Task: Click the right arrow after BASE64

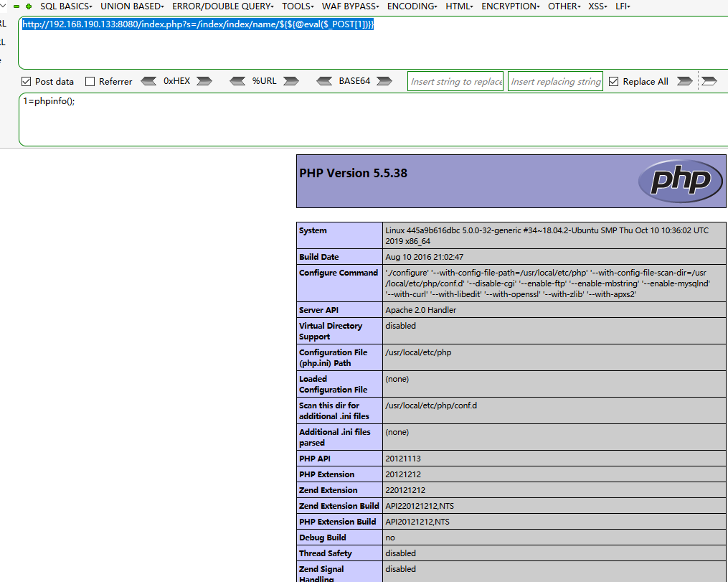Action: point(384,81)
